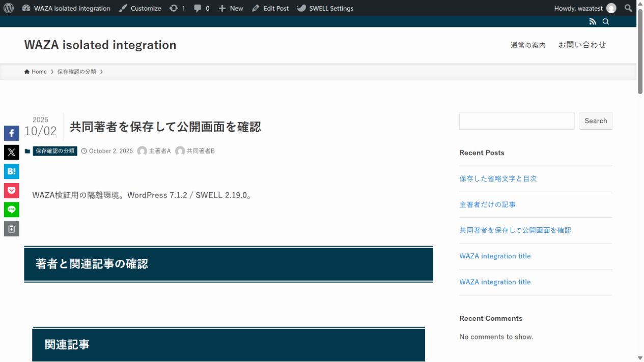Open 保存確認の分類 breadcrumb link
644x362 pixels.
76,72
